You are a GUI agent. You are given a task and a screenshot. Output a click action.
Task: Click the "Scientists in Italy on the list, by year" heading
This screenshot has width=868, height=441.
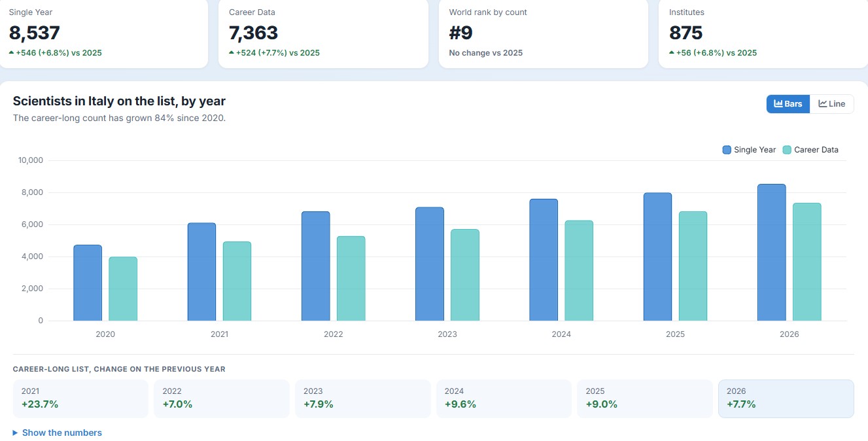(x=119, y=101)
